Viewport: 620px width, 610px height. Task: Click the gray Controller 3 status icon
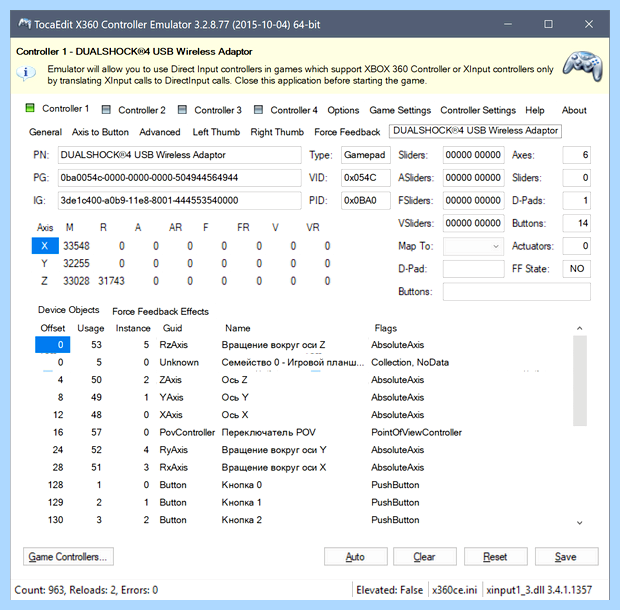[x=182, y=110]
